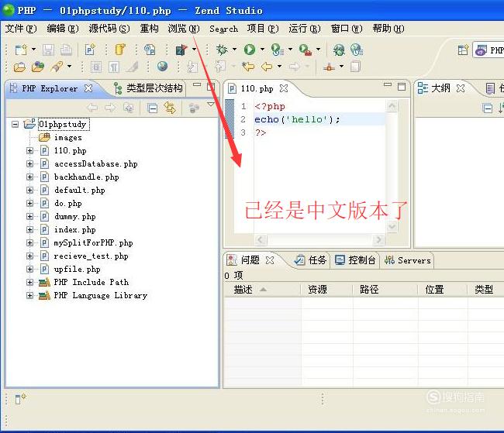Close the 大纲 outline view

coord(461,88)
